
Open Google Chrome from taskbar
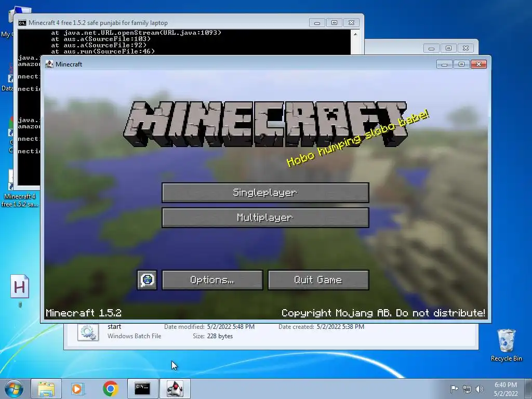tap(110, 389)
